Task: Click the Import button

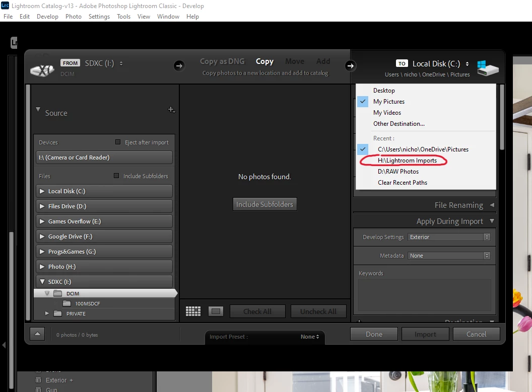Action: click(425, 334)
